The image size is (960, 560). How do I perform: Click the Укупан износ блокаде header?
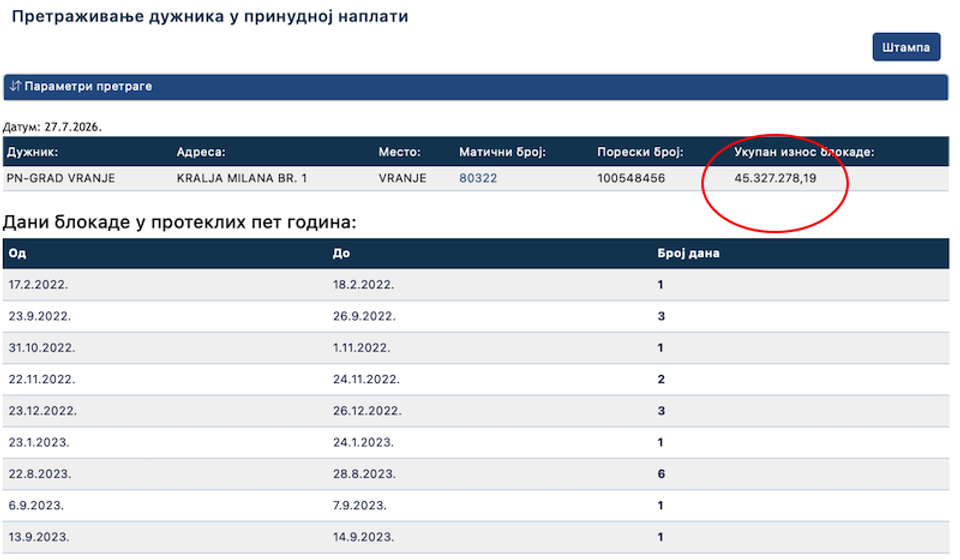[x=804, y=152]
